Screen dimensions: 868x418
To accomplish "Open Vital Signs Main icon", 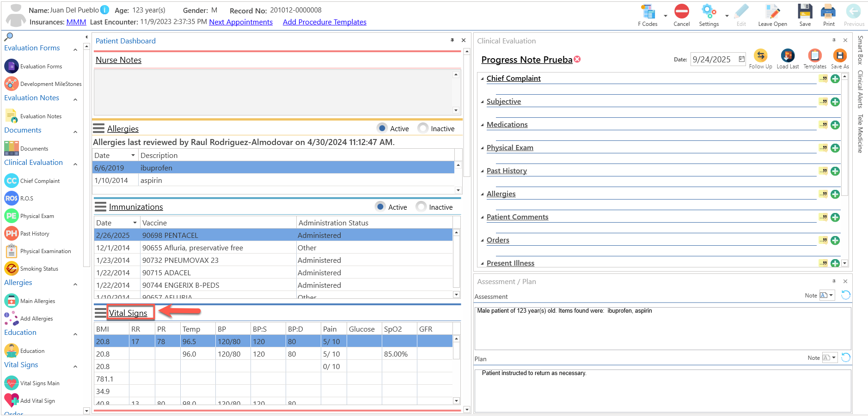I will pos(12,383).
